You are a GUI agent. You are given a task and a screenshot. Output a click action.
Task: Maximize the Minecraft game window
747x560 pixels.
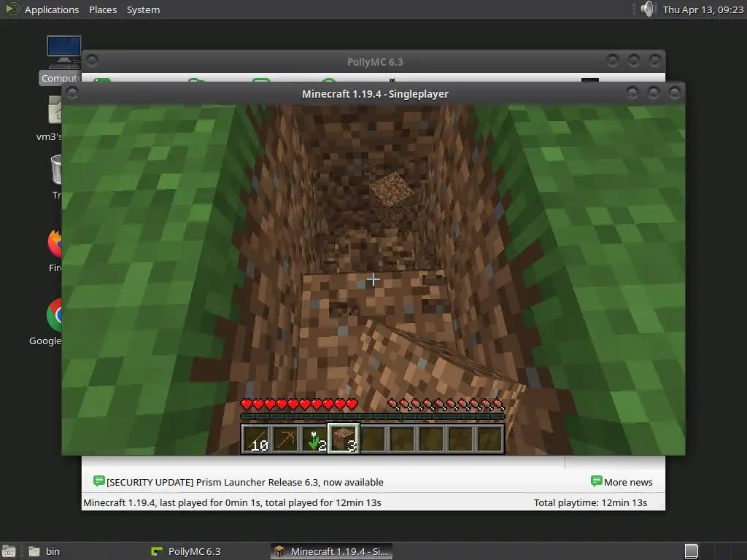point(653,93)
